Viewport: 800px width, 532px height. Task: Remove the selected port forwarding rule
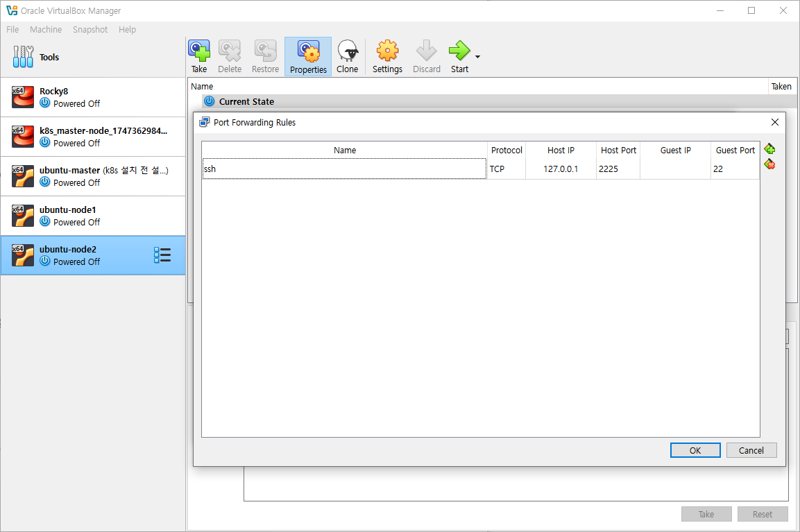coord(769,164)
